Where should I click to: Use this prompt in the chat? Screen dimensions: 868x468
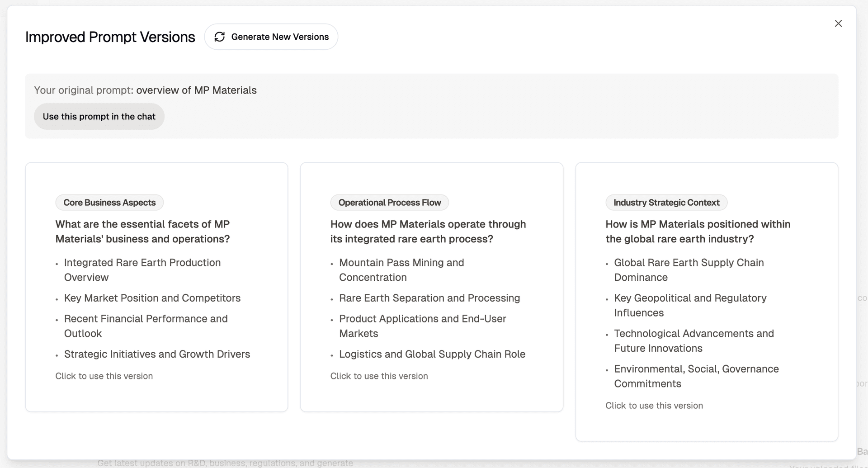tap(99, 117)
